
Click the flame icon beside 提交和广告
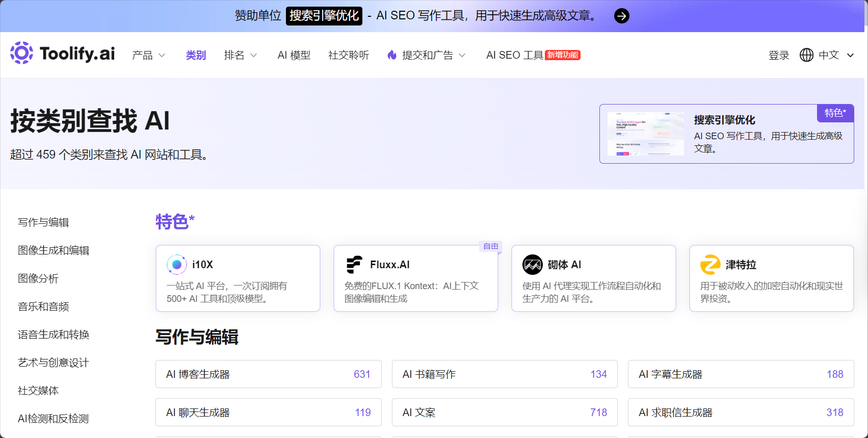(x=392, y=55)
